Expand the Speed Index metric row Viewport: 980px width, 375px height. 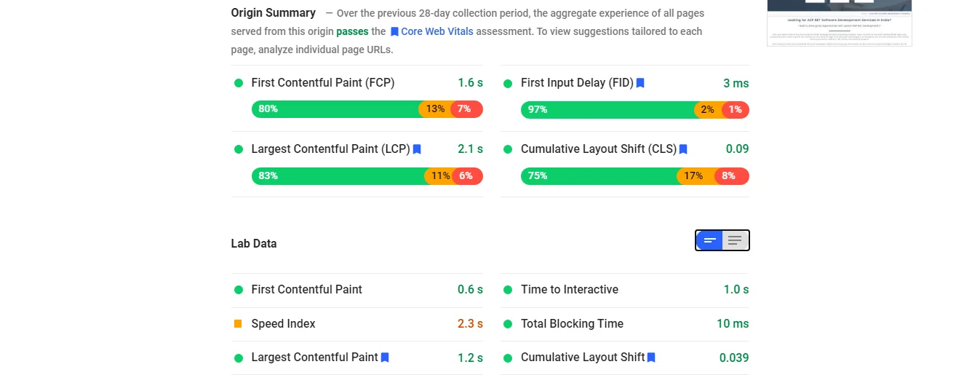click(357, 324)
